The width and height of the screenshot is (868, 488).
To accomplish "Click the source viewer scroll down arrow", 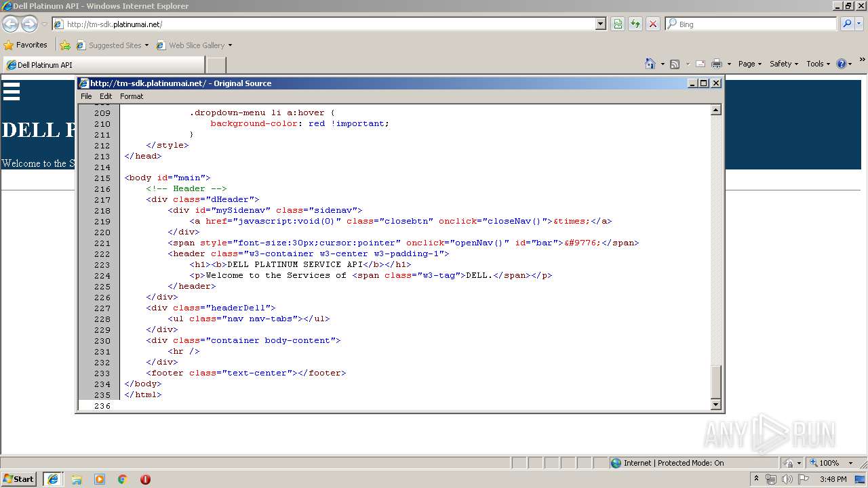I will coord(715,405).
